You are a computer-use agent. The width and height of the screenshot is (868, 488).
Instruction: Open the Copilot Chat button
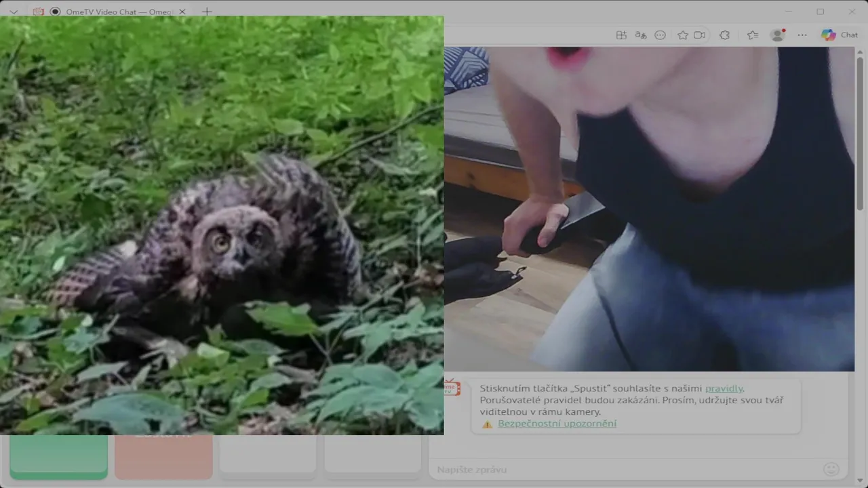tap(840, 35)
